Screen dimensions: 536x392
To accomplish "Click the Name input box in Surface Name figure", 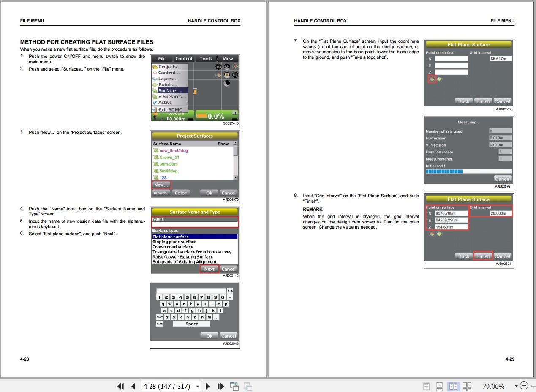I will (x=195, y=224).
